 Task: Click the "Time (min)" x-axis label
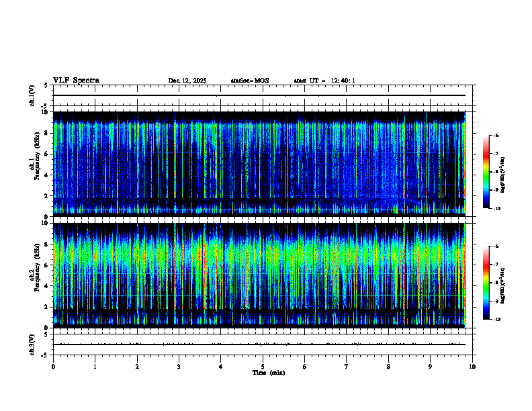point(269,373)
